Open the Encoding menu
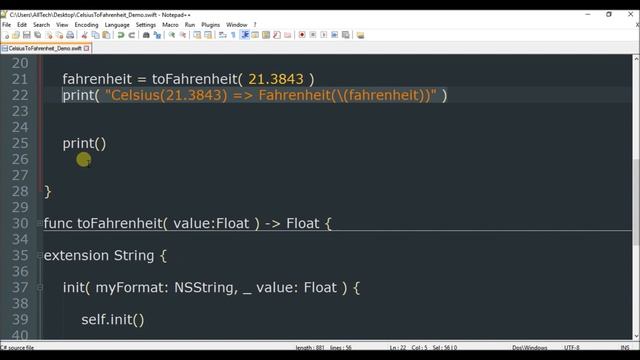The image size is (640, 360). (86, 25)
